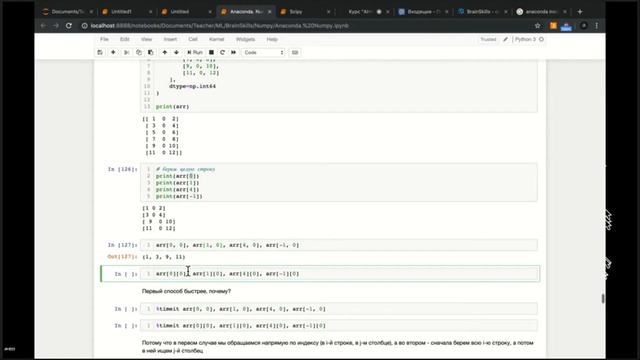Screen dimensions: 640x360
Task: Go back with the browser back arrow
Action: pyautogui.click(x=43, y=26)
